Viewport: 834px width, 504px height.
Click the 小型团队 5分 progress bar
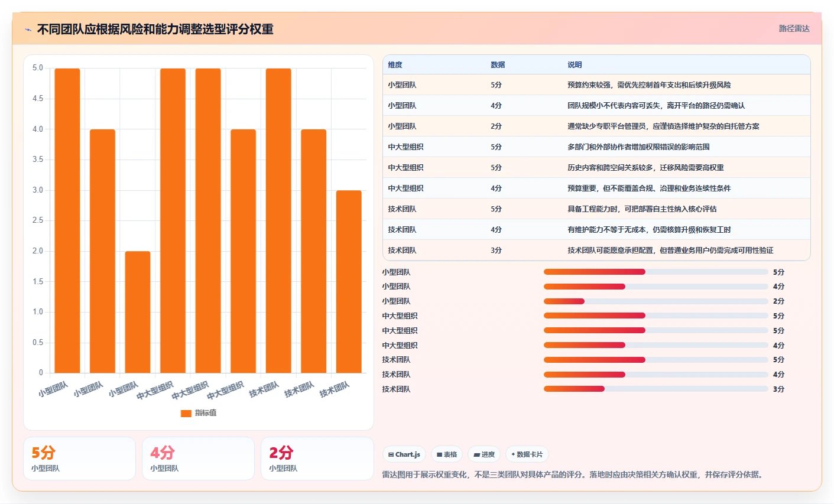click(x=655, y=272)
